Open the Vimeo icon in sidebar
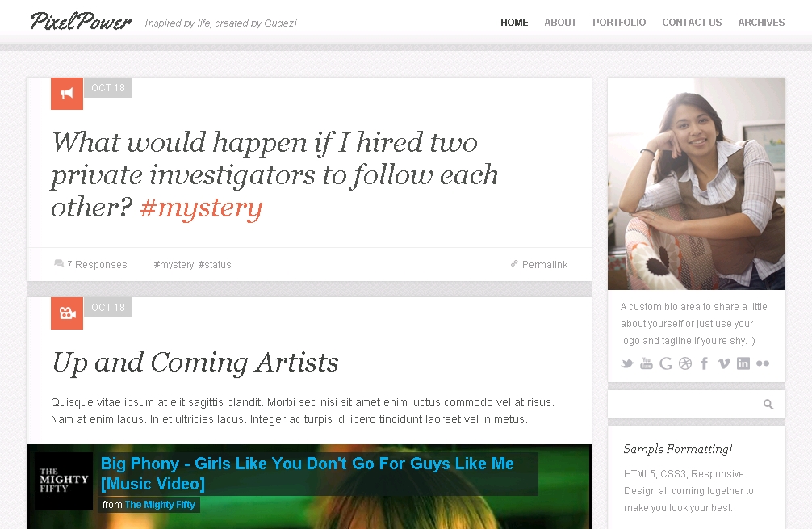The width and height of the screenshot is (812, 529). click(x=724, y=363)
